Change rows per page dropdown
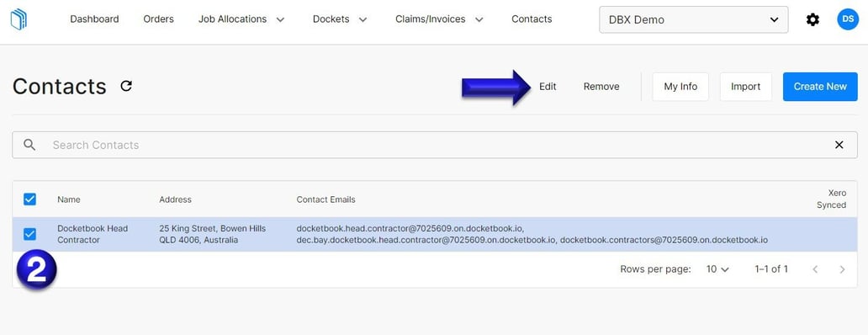The image size is (868, 335). click(717, 269)
